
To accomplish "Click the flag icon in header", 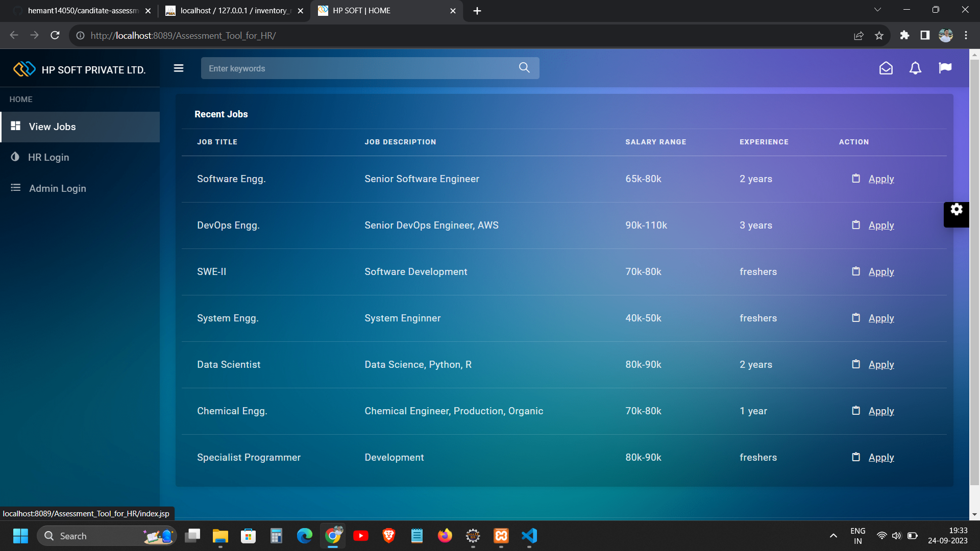I will click(x=945, y=68).
